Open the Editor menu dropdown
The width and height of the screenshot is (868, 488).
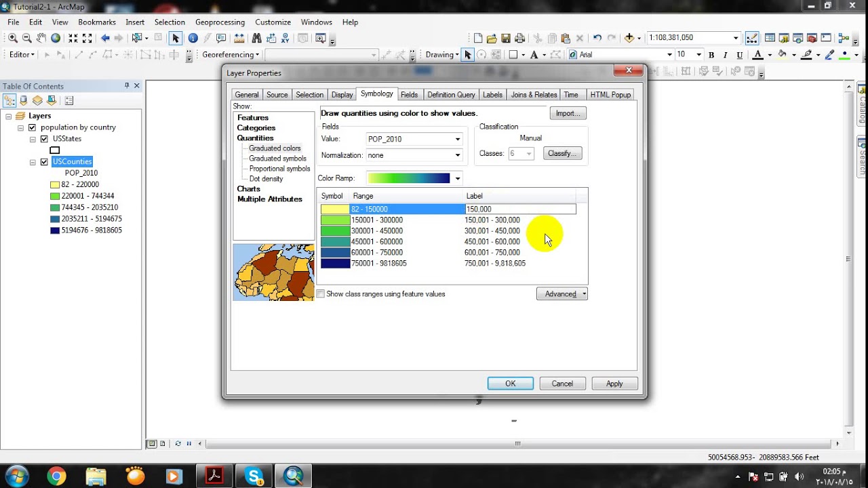pyautogui.click(x=22, y=55)
